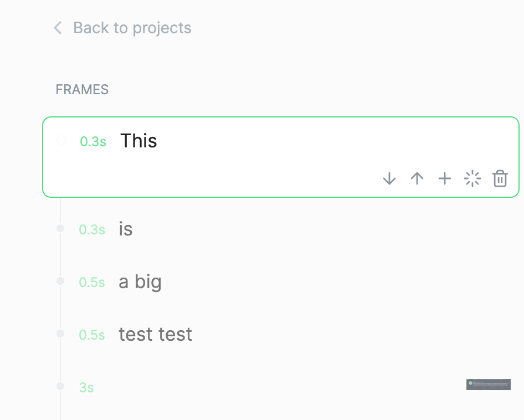Select the 'is' frame
Viewport: 524px width, 420px height.
click(x=126, y=229)
